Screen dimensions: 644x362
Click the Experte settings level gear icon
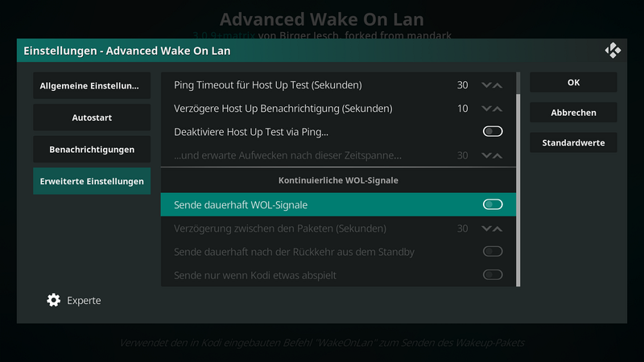pos(53,300)
